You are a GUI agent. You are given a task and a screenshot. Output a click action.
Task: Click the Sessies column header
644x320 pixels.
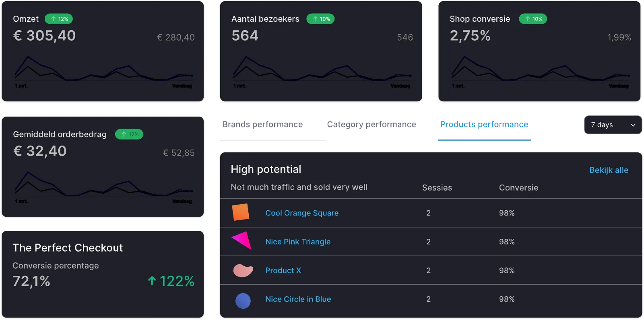point(437,188)
